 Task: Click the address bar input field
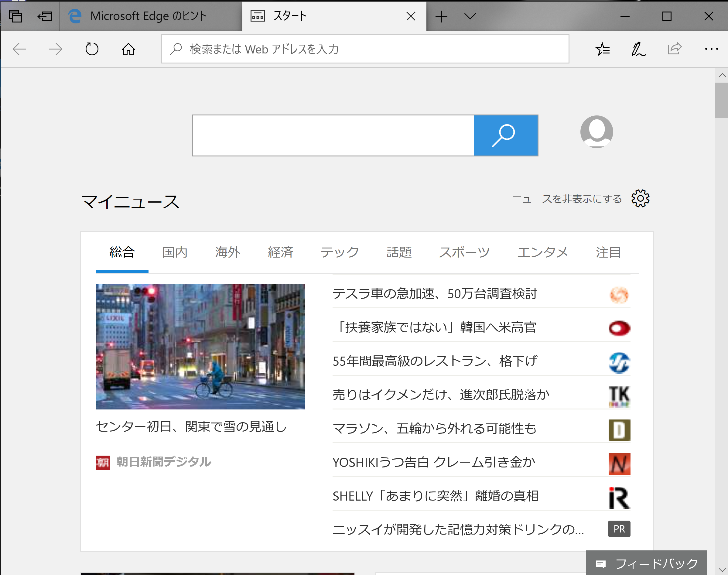[x=365, y=49]
